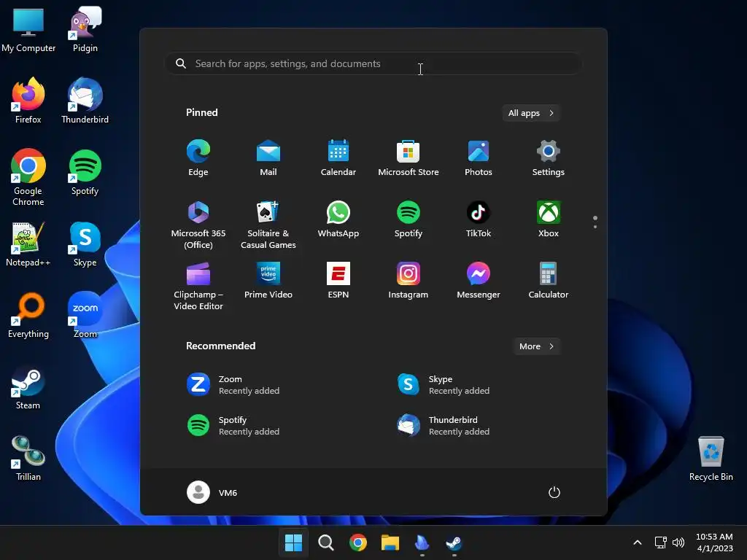
Task: Select the Everything desktop shortcut
Action: [x=28, y=316]
